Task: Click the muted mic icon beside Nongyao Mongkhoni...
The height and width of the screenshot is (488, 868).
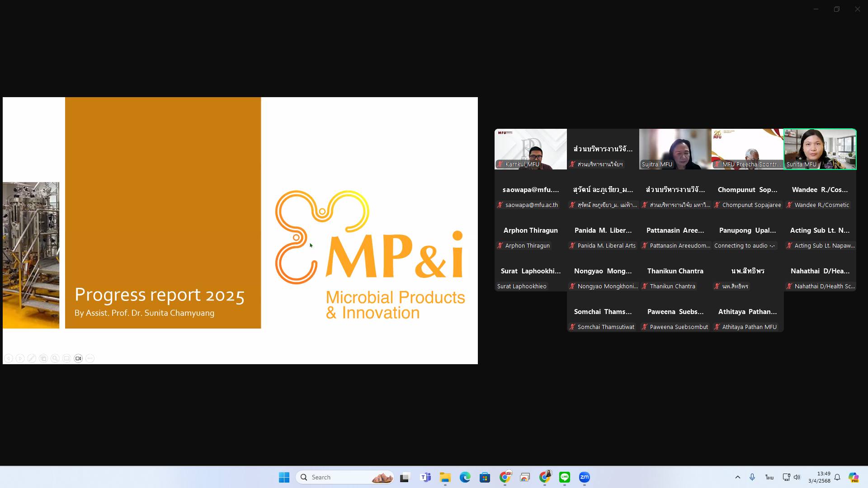Action: pos(572,286)
